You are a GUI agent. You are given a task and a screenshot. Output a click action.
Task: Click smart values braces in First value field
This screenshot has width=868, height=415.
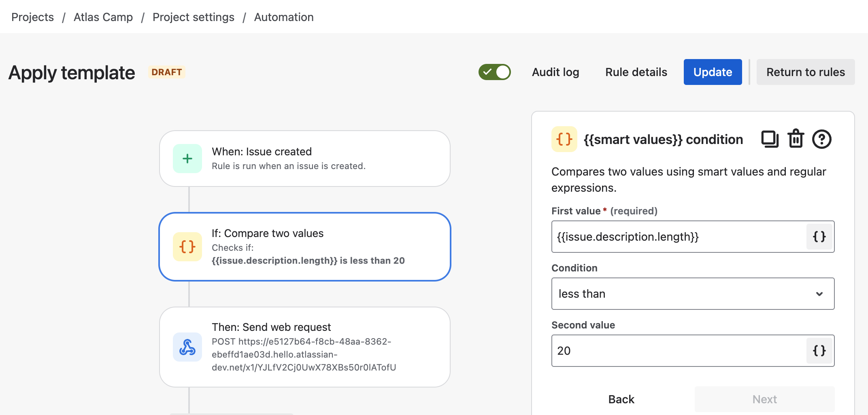point(819,237)
